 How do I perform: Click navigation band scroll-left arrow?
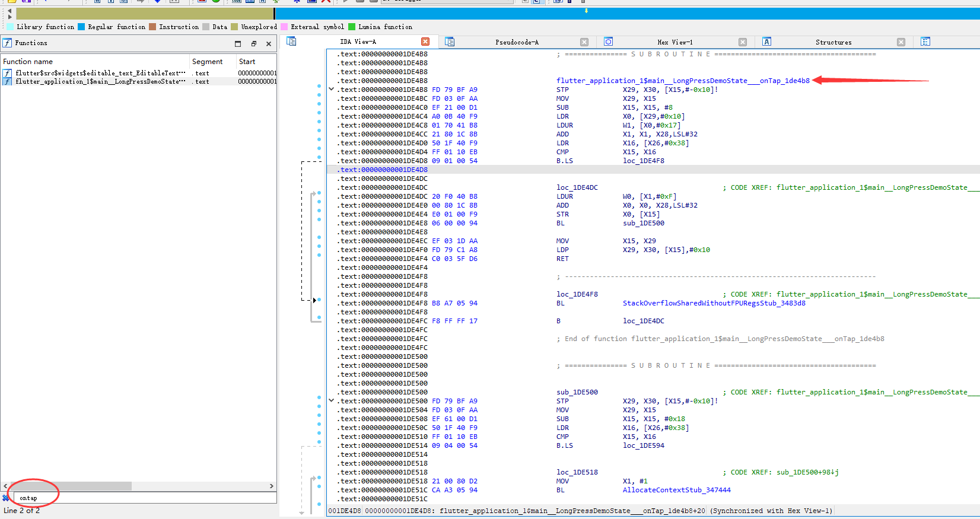pyautogui.click(x=9, y=10)
